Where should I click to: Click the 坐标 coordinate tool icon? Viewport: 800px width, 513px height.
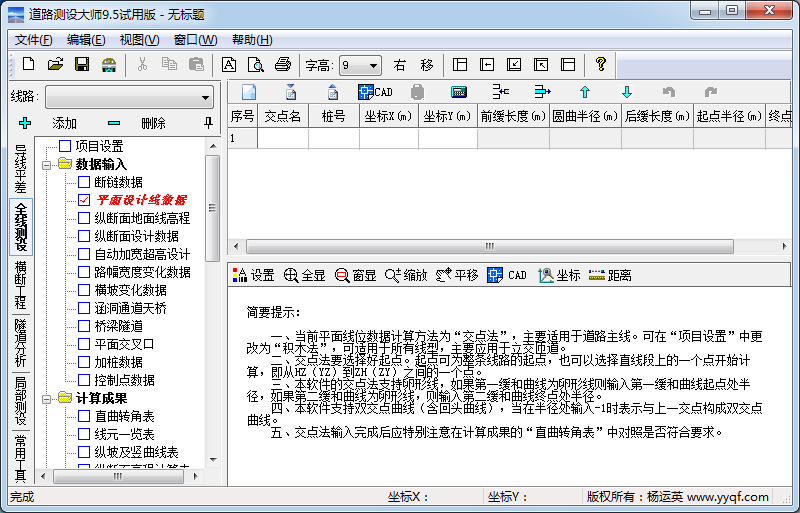(x=559, y=275)
